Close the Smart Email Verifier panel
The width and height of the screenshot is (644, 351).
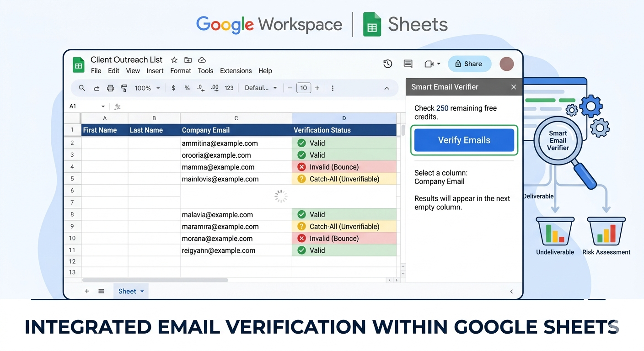[x=514, y=87]
